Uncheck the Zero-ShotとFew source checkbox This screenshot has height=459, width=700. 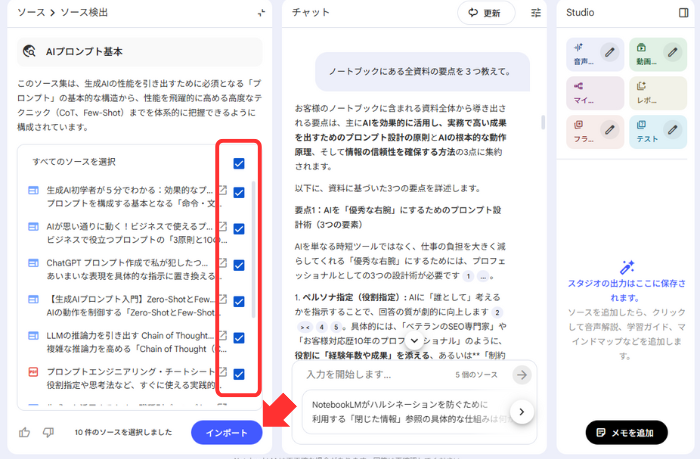pyautogui.click(x=239, y=301)
